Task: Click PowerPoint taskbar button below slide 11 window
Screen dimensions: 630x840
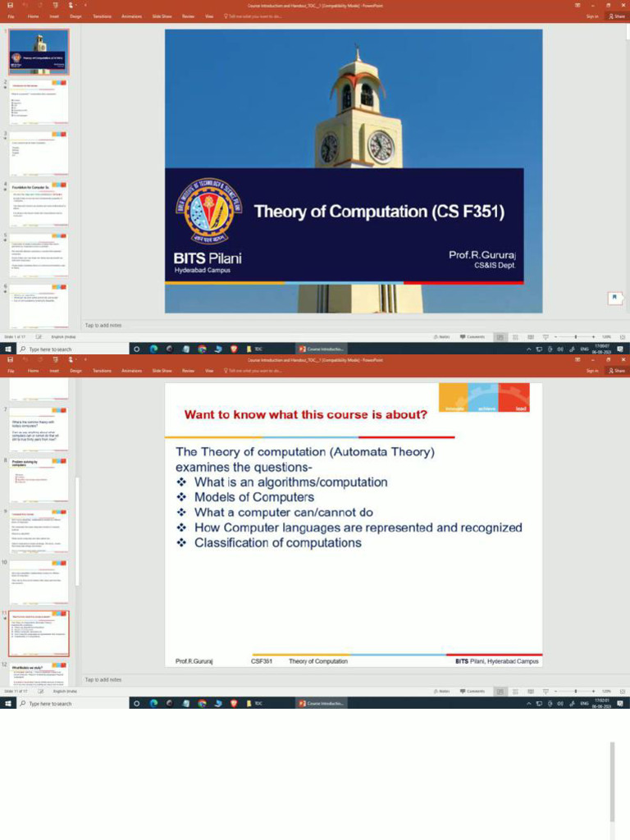Action: pyautogui.click(x=322, y=703)
